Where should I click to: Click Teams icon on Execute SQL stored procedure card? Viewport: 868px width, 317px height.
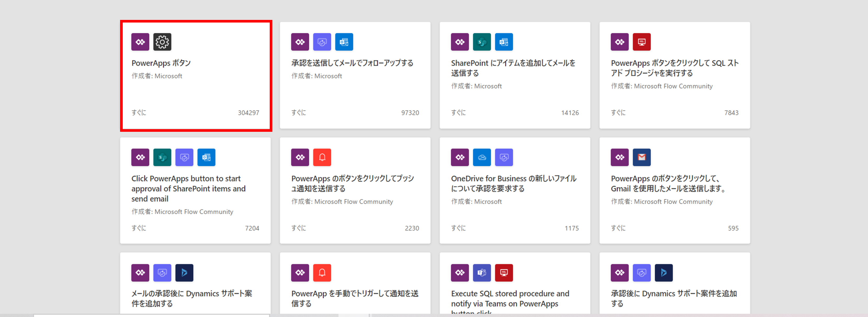[x=482, y=273]
